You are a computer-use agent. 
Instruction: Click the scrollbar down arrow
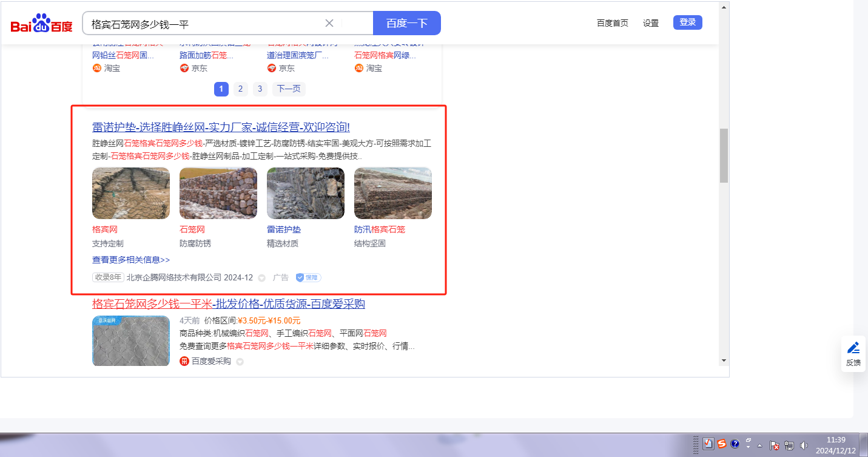click(724, 360)
